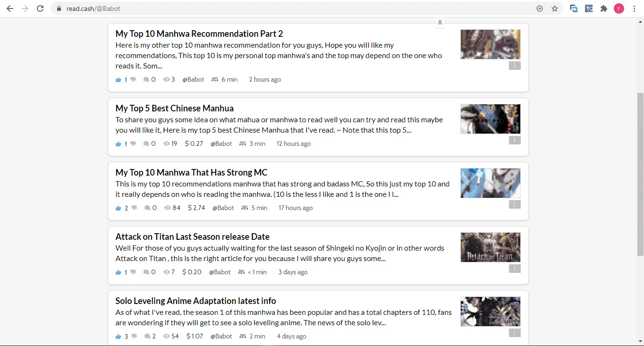The height and width of the screenshot is (346, 644).
Task: Click the '17 hours ago' timestamp
Action: click(x=296, y=208)
